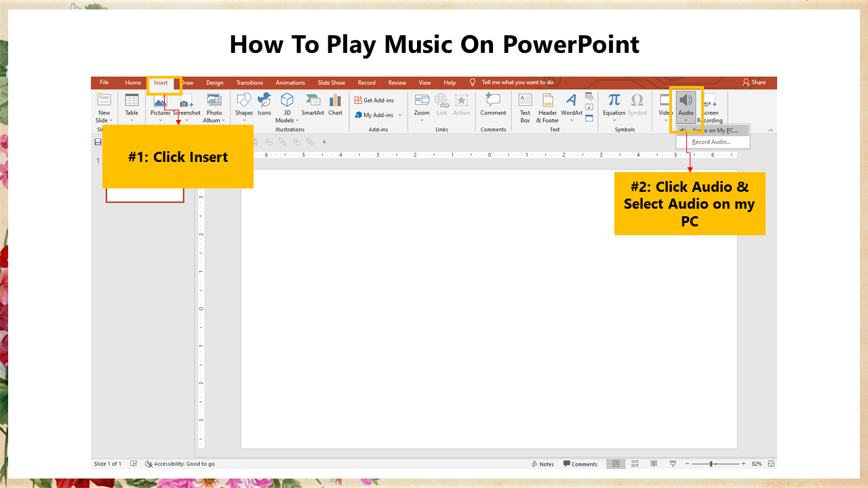Open the Animations tab
The image size is (868, 488).
click(x=290, y=83)
